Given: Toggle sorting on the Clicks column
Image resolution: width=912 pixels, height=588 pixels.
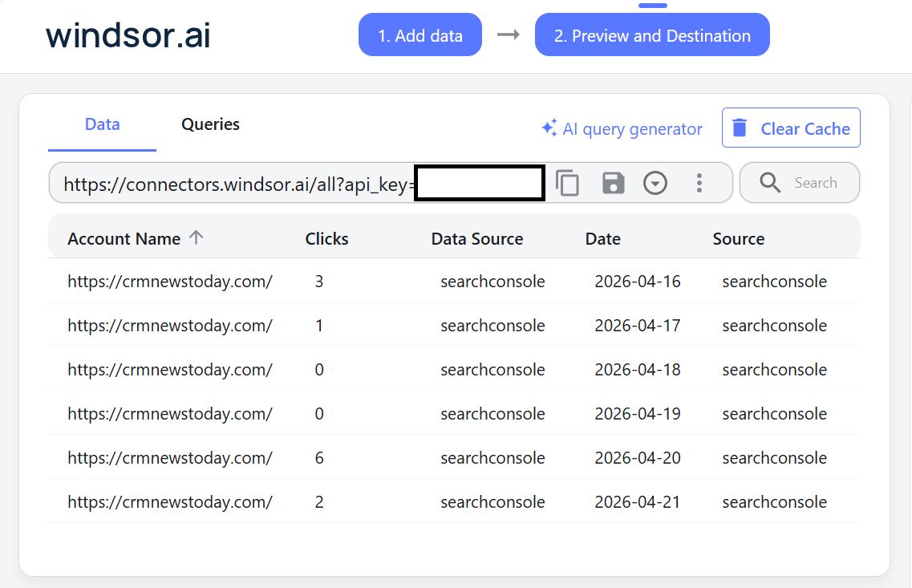Looking at the screenshot, I should pos(326,238).
